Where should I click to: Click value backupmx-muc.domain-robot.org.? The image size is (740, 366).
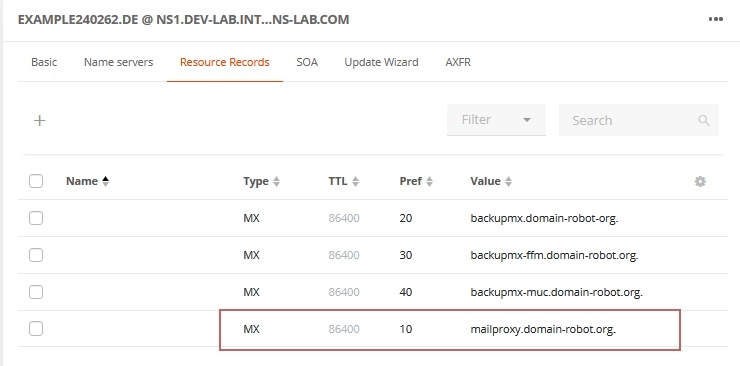[556, 292]
